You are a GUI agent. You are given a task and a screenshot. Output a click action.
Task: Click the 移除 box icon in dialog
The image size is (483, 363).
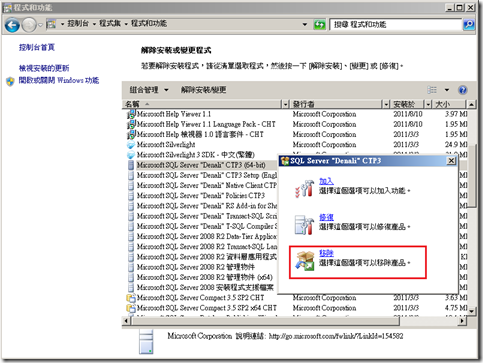305,261
